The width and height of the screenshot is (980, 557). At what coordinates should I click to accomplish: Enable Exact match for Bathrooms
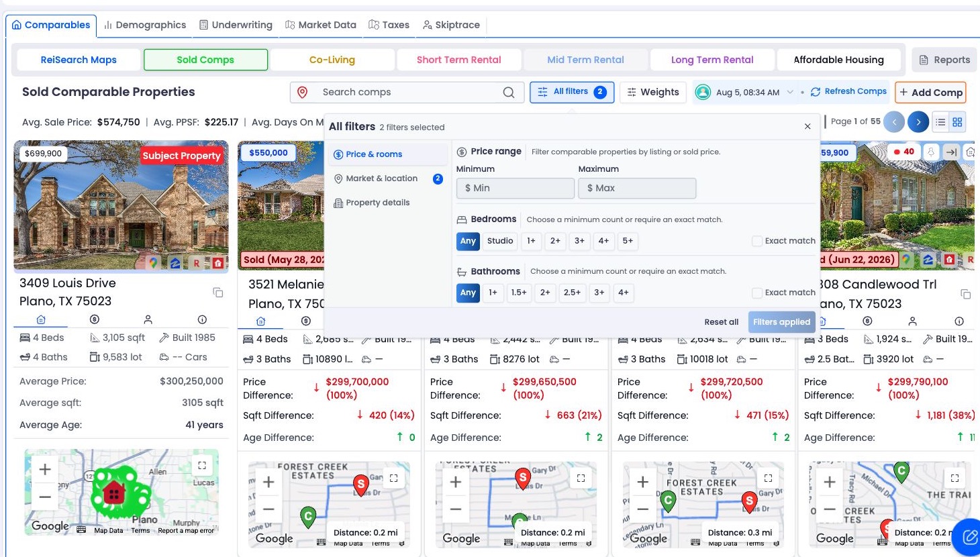(x=757, y=293)
